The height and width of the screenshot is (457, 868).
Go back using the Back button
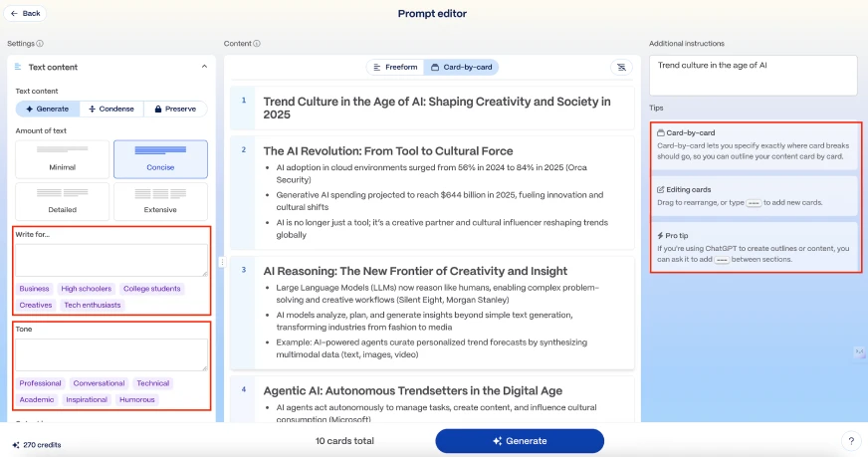tap(26, 13)
